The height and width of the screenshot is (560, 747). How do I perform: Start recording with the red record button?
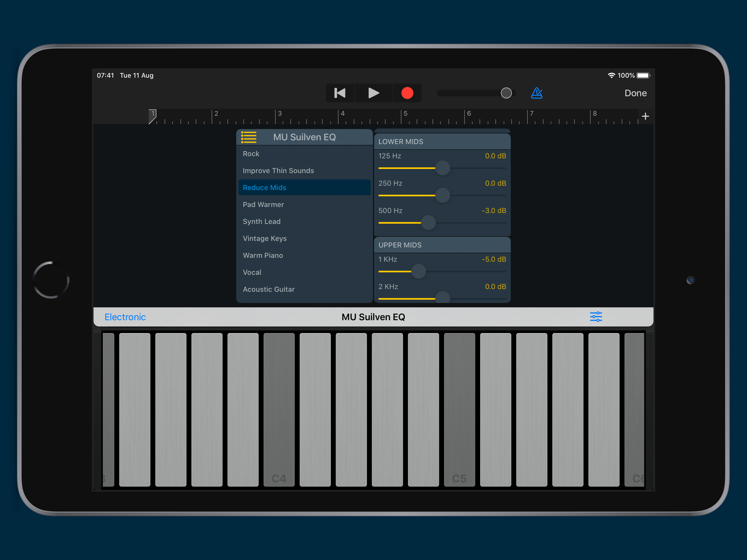point(407,93)
